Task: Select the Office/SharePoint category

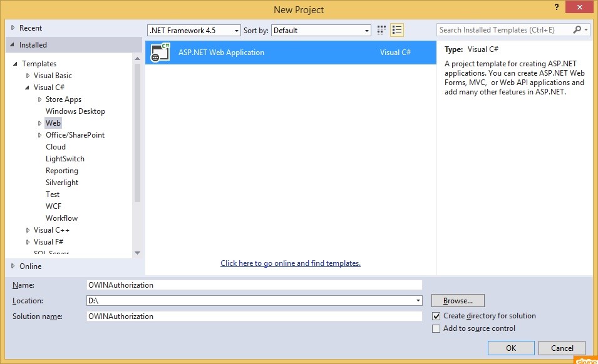Action: click(75, 135)
